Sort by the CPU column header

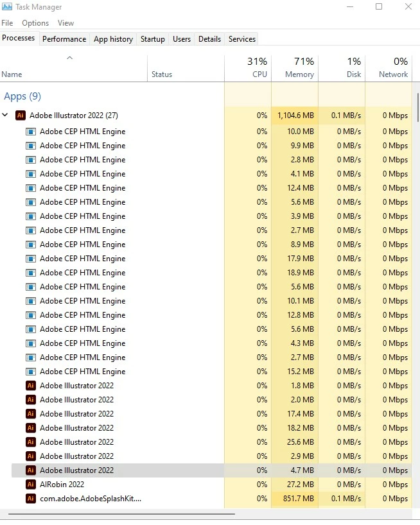(248, 68)
